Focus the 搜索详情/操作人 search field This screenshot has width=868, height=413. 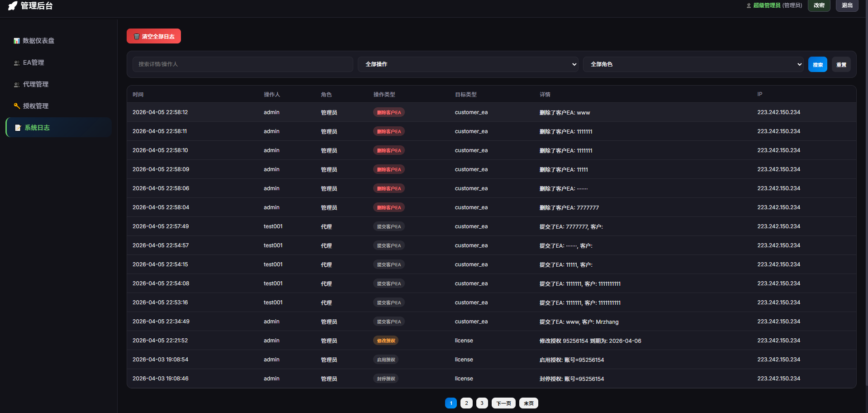coord(243,64)
